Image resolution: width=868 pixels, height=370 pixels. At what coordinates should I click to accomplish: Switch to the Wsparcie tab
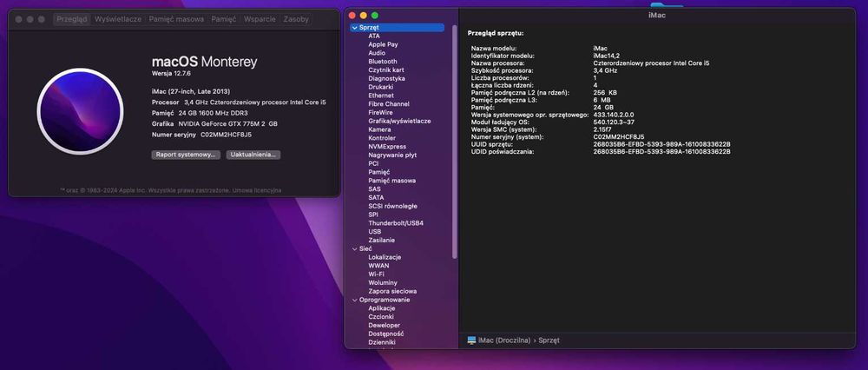(x=260, y=19)
